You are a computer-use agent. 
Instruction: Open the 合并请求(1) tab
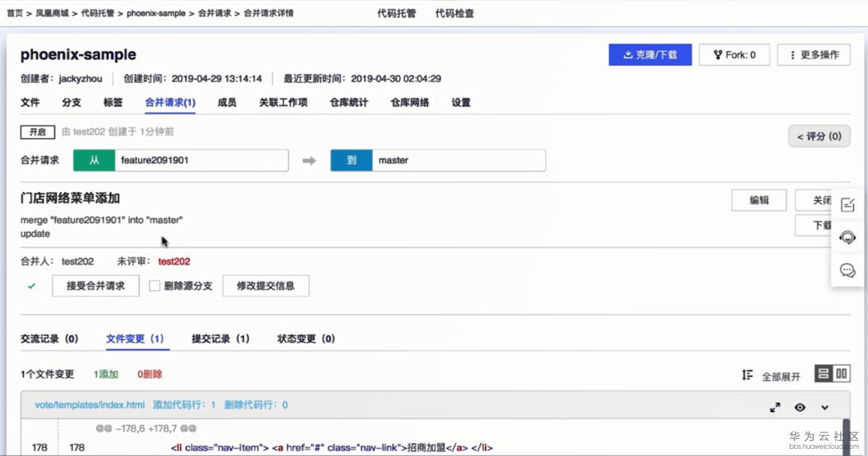pyautogui.click(x=170, y=102)
